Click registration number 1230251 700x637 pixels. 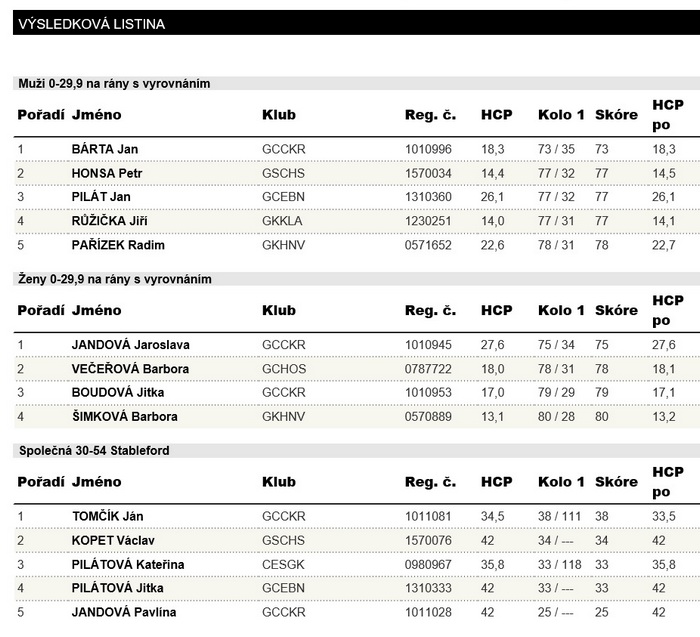point(428,221)
